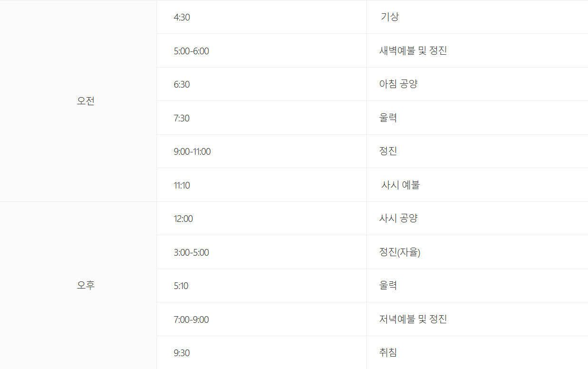Click the 11:10 time cell
588x369 pixels.
182,185
